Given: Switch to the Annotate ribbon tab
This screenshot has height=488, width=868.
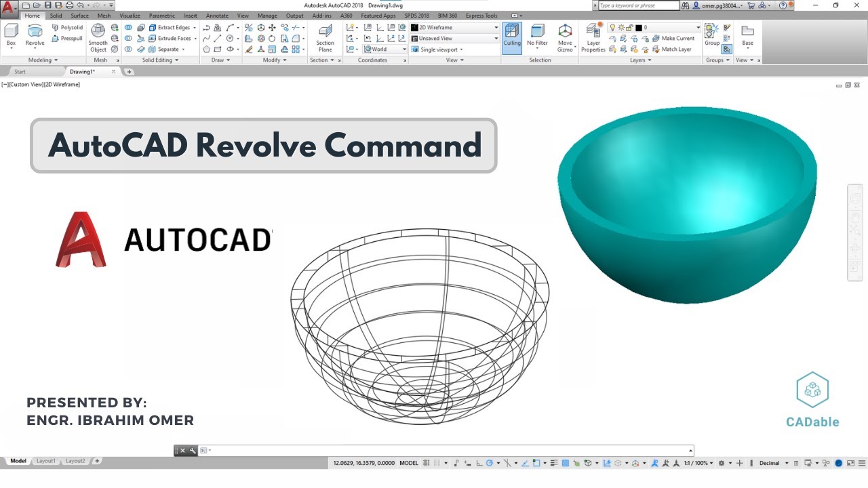Looking at the screenshot, I should [217, 16].
